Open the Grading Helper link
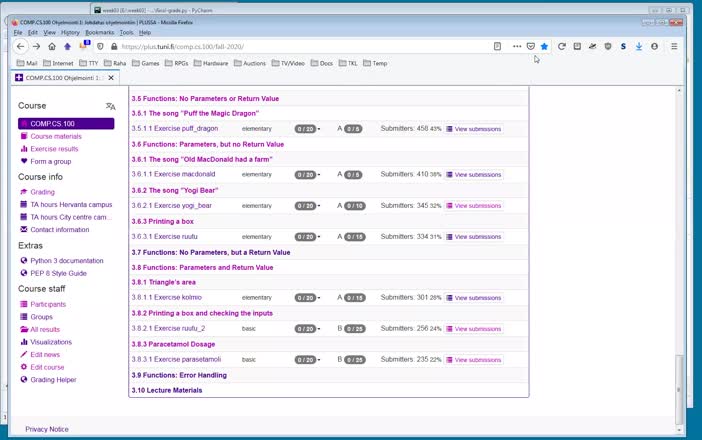The width and height of the screenshot is (702, 440). point(53,380)
